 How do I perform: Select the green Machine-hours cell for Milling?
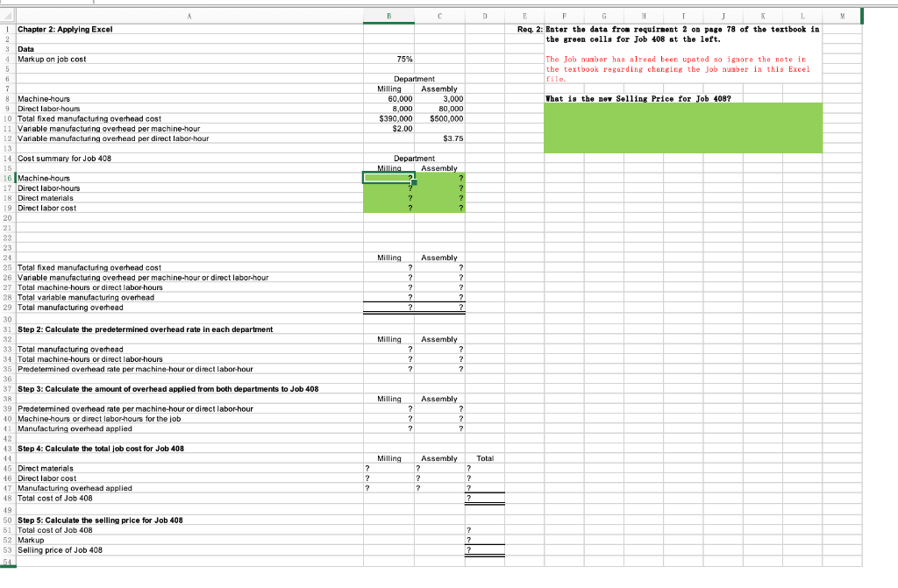pos(389,178)
